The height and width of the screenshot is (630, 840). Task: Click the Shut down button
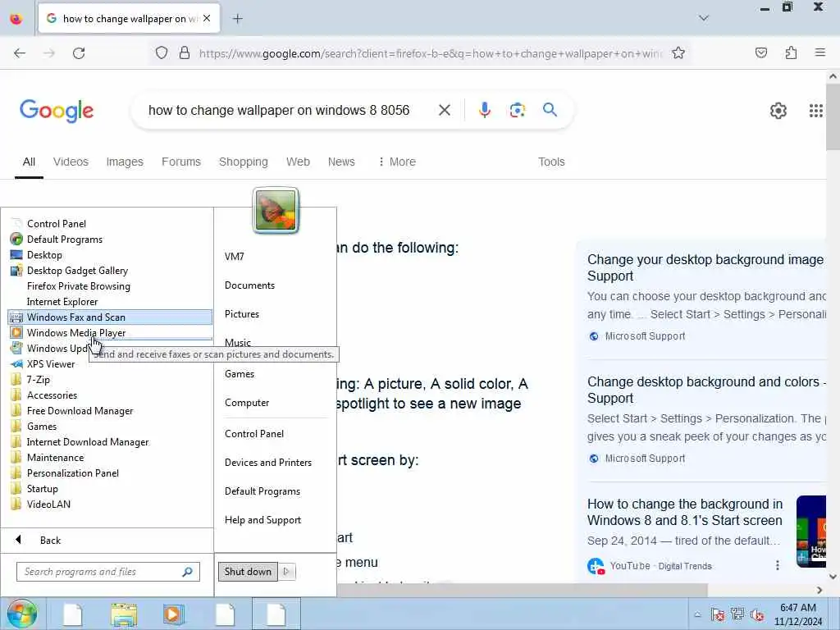point(248,572)
